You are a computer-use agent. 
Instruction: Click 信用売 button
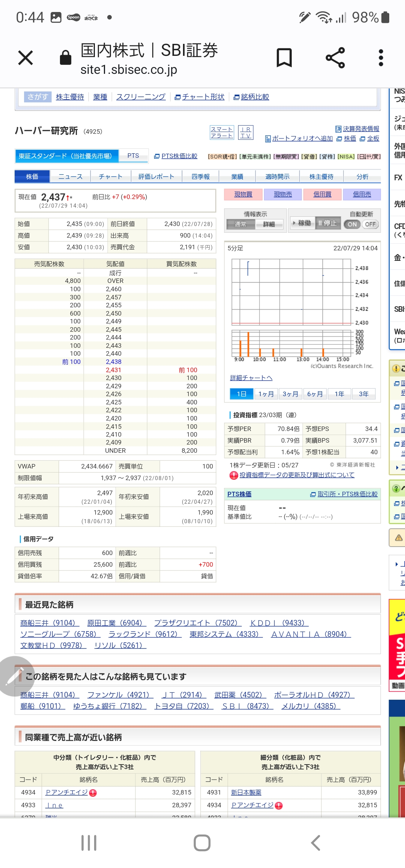pyautogui.click(x=362, y=194)
